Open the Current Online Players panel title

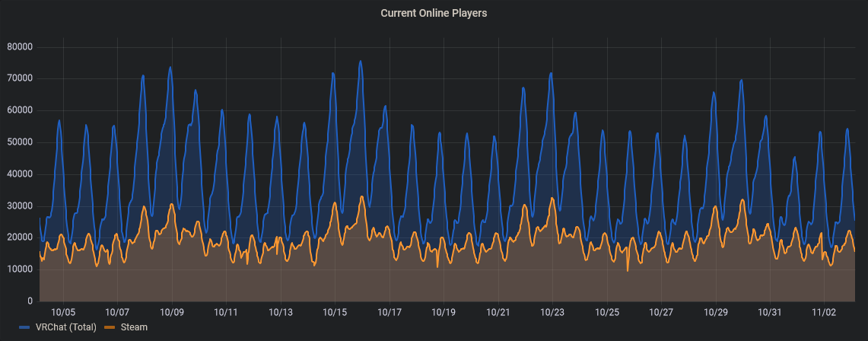point(434,13)
